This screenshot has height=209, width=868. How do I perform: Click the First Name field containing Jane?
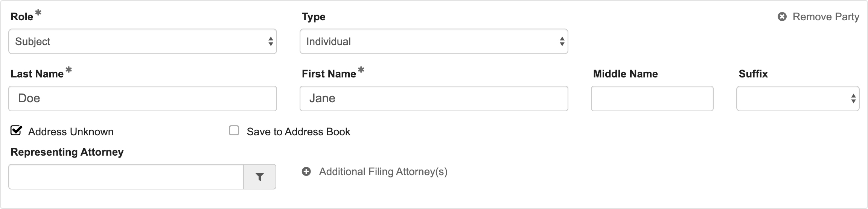click(434, 98)
